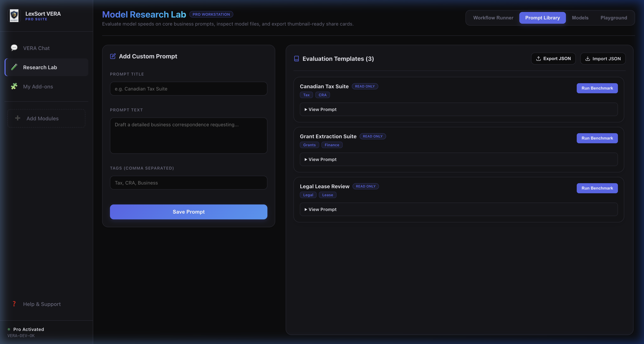Run Benchmark for Canadian Tax Suite
Viewport: 644px width, 344px height.
(597, 88)
